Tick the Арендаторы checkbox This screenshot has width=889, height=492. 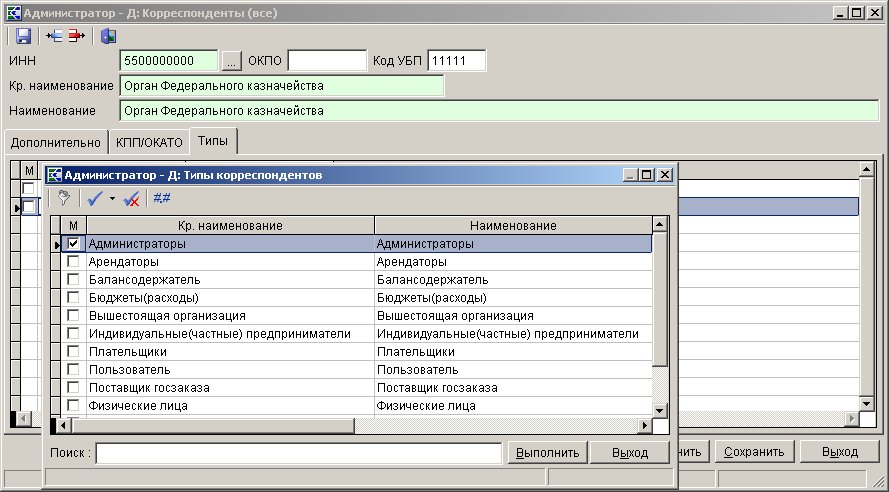[73, 261]
